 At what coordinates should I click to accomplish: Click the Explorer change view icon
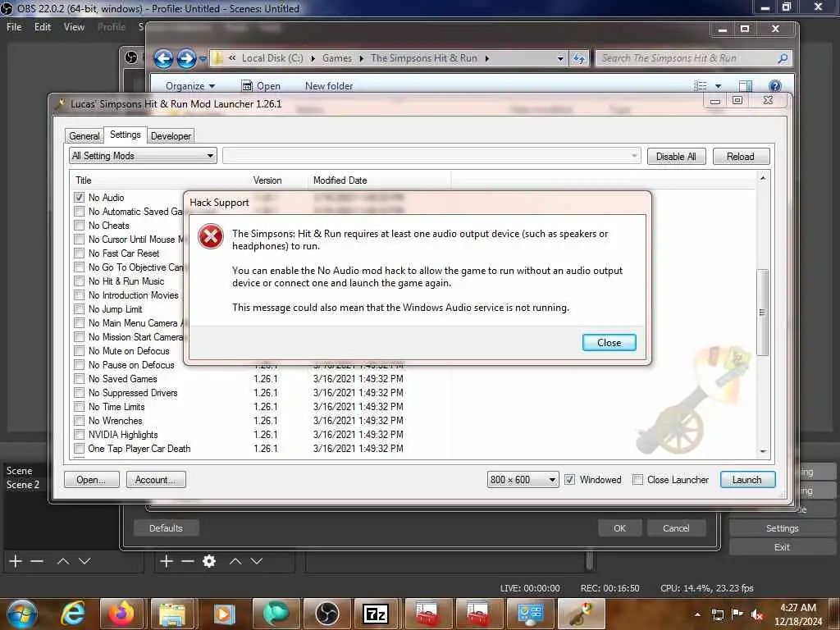point(701,85)
